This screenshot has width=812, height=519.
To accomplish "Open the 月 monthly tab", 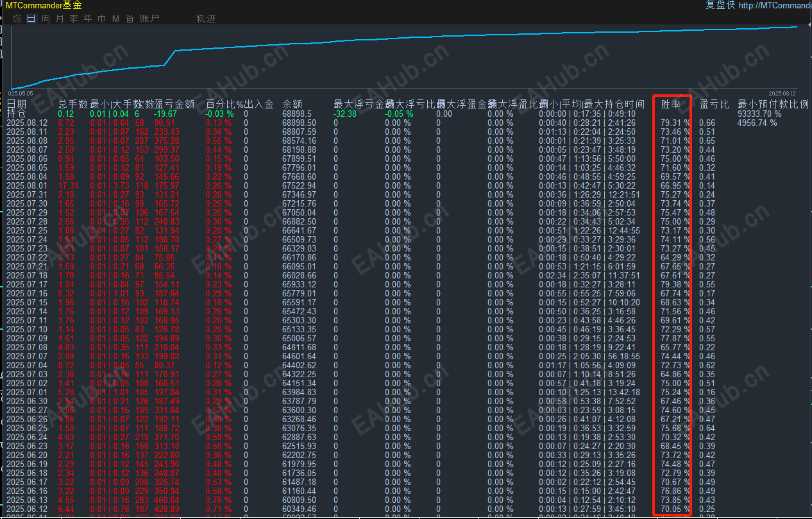I will (x=60, y=19).
